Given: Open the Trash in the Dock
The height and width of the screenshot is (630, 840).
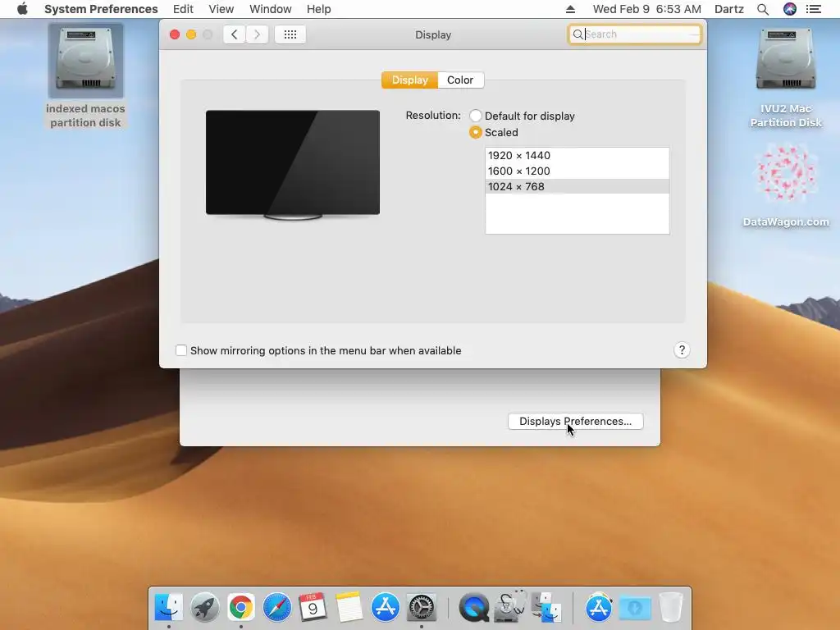Looking at the screenshot, I should (x=671, y=607).
